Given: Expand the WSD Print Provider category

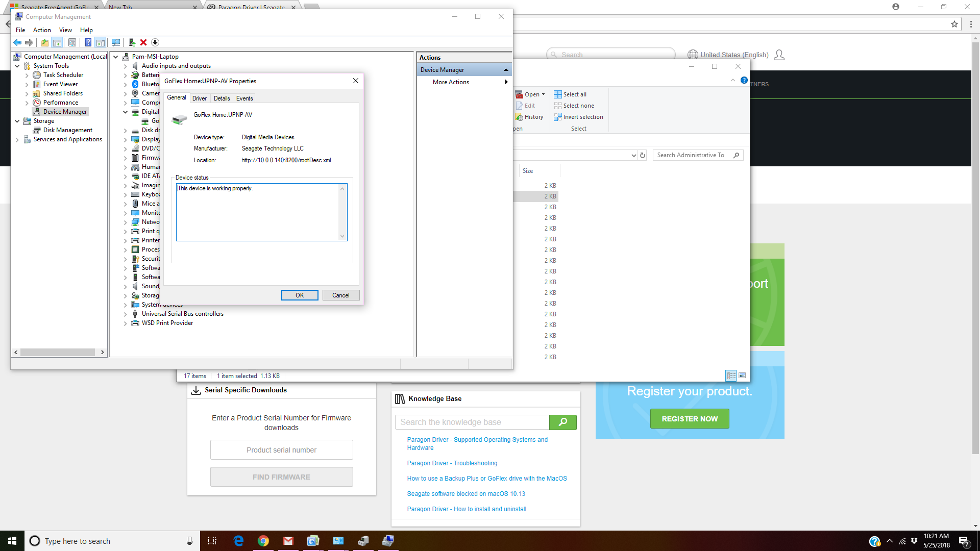Looking at the screenshot, I should [125, 323].
